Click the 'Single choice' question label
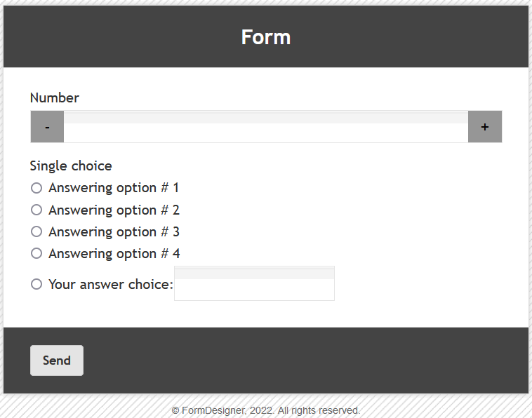 (x=71, y=166)
